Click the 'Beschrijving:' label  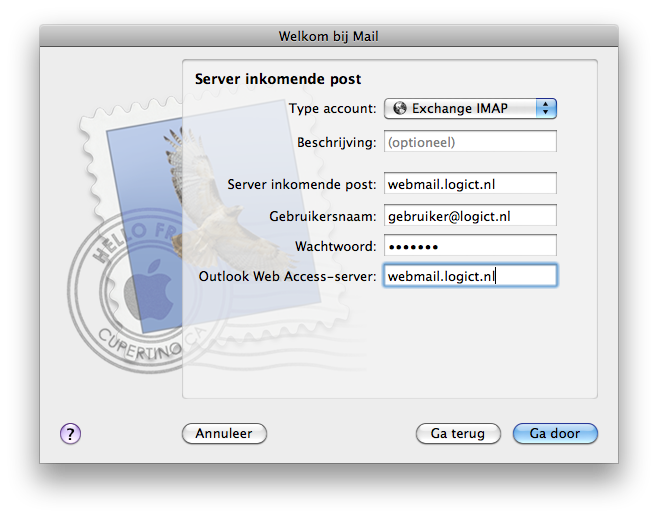(x=337, y=142)
